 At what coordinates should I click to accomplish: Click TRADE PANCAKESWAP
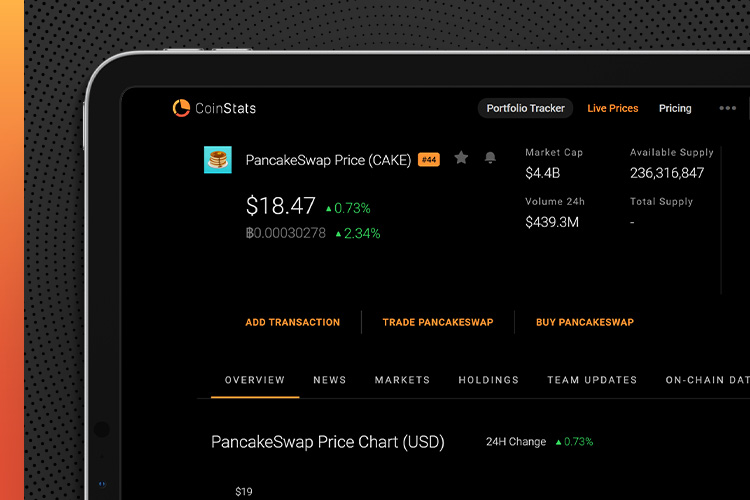pyautogui.click(x=438, y=322)
